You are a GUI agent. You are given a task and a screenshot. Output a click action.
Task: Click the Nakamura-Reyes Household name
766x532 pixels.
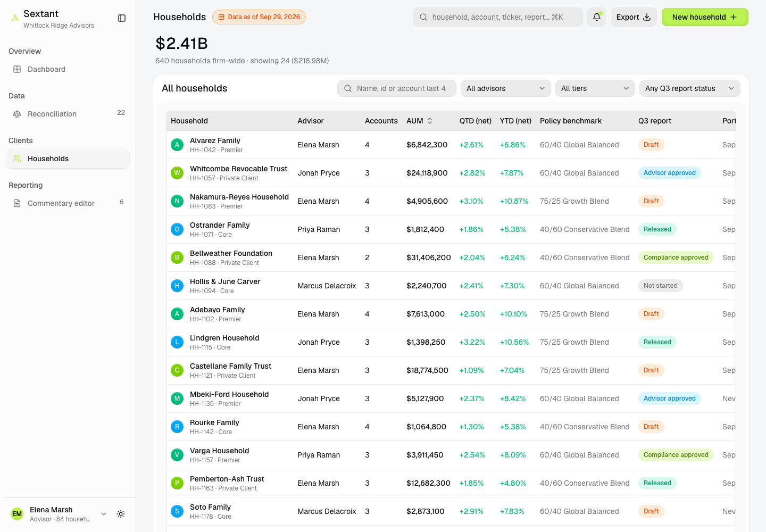click(239, 197)
